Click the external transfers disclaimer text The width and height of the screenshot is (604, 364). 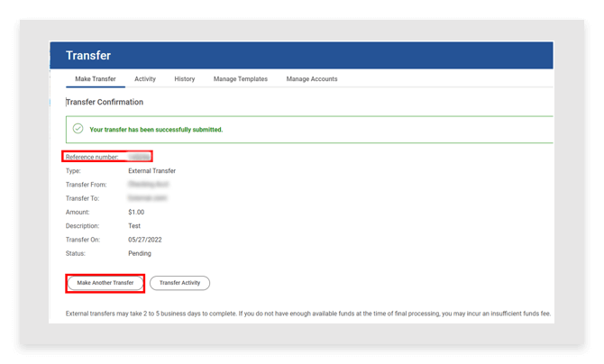tap(308, 314)
